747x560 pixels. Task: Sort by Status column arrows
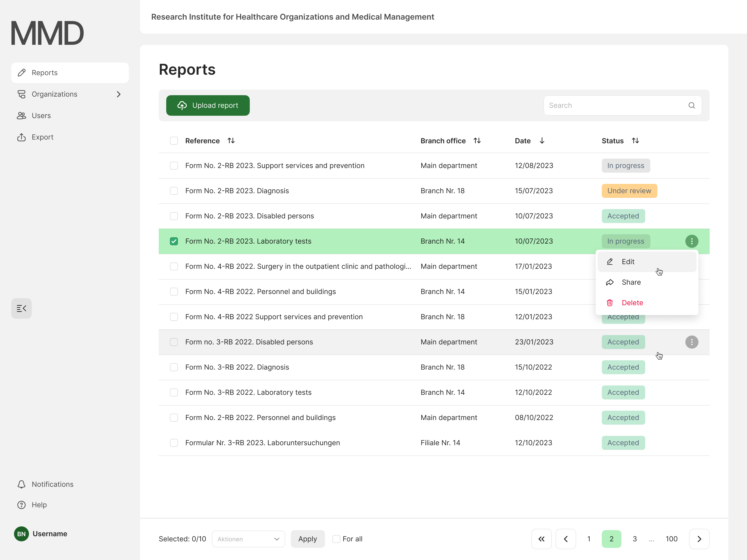635,140
